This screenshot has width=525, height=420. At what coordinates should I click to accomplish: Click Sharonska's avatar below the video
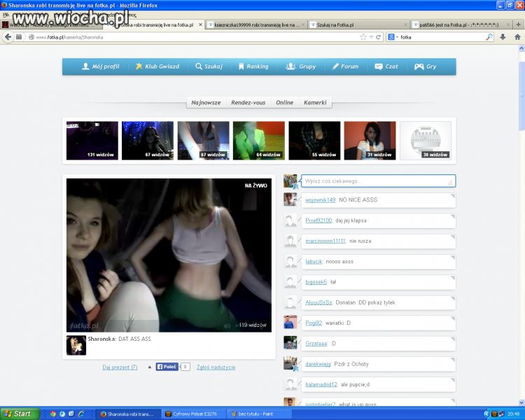pos(76,345)
